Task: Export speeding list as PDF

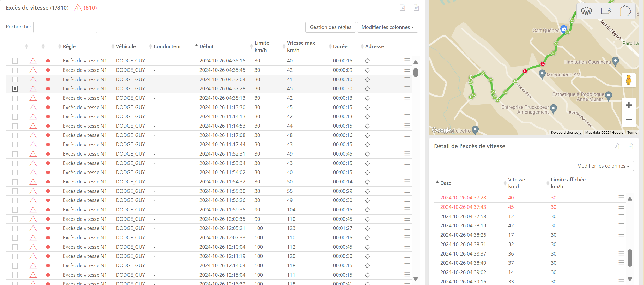Action: [x=402, y=8]
